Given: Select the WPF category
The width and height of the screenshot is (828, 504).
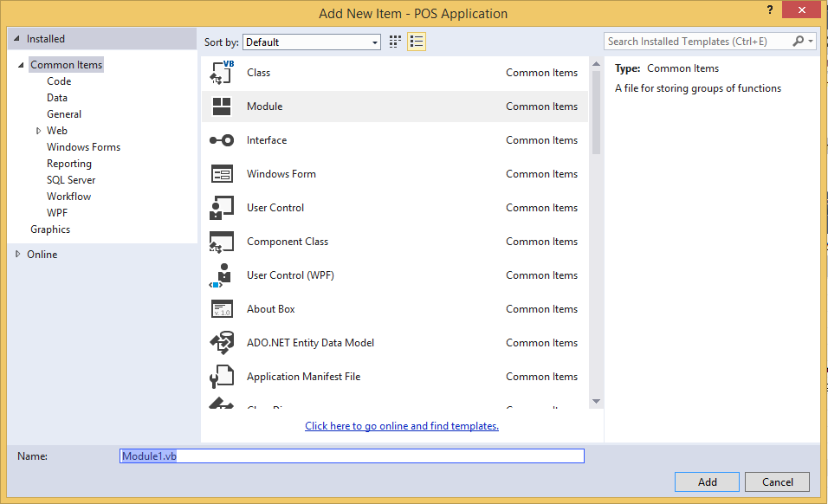Looking at the screenshot, I should (x=57, y=213).
